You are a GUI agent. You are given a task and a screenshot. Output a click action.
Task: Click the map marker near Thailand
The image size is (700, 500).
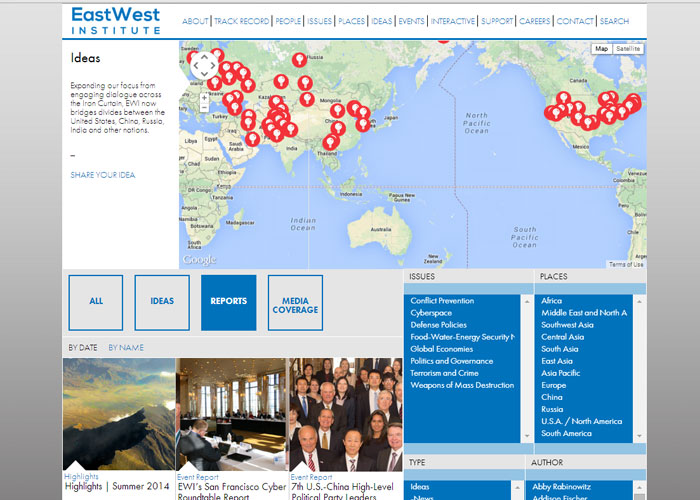331,142
